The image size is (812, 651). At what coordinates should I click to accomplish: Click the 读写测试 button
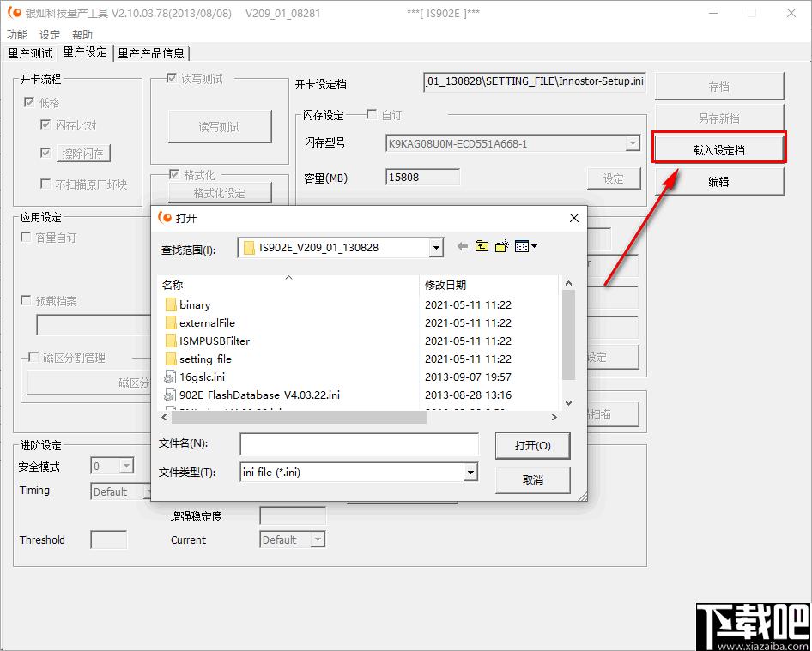(220, 126)
